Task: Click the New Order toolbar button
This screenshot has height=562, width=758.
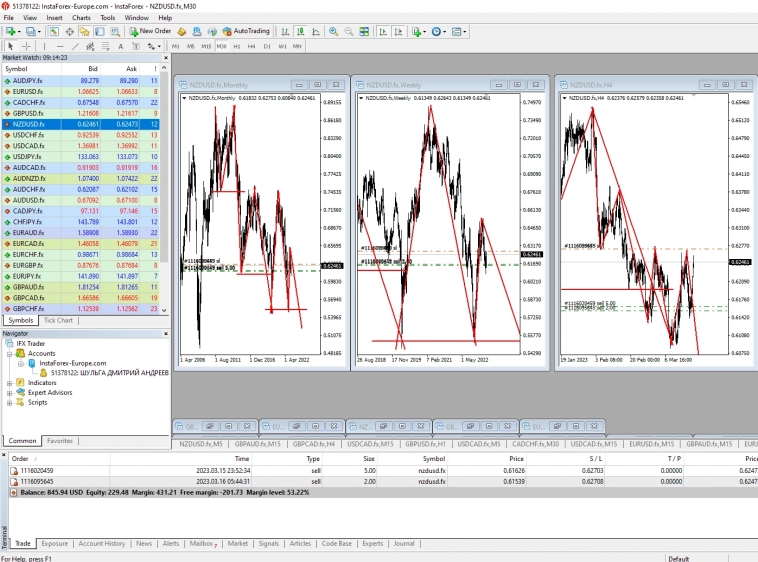Action: pyautogui.click(x=150, y=31)
